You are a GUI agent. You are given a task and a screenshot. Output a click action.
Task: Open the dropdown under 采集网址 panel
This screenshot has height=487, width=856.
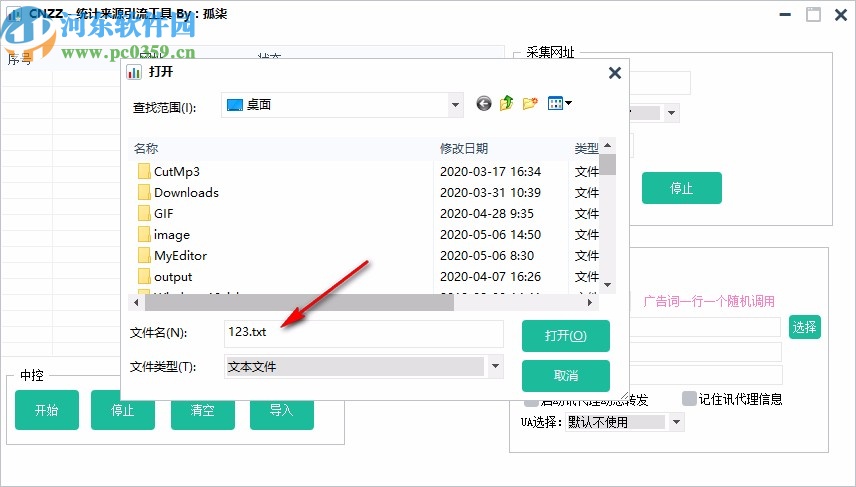pos(671,113)
